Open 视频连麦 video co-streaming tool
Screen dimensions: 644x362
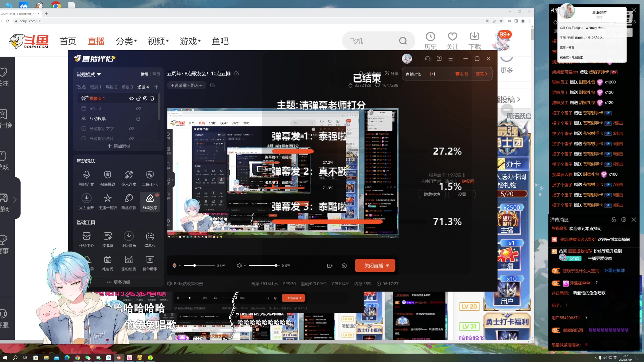pos(87,178)
